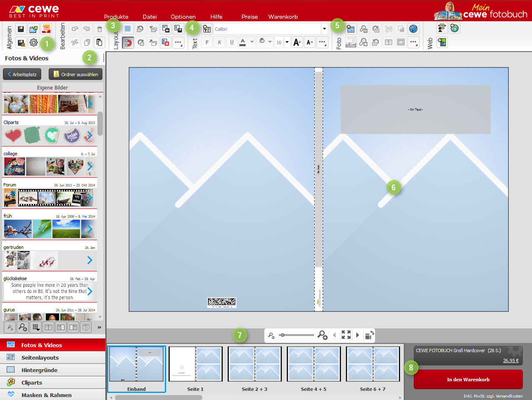This screenshot has width=532, height=400.
Task: Click the delete trash icon
Action: coord(99,29)
